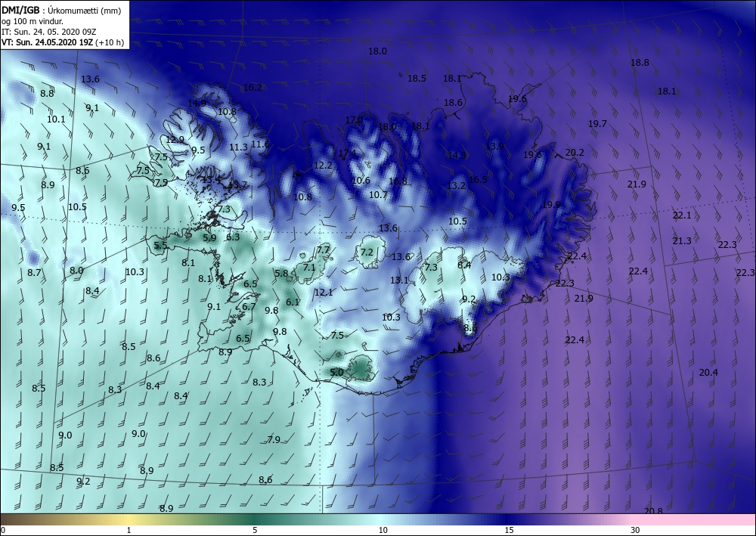
Task: Click the 19.9 value on the map
Action: (x=552, y=204)
